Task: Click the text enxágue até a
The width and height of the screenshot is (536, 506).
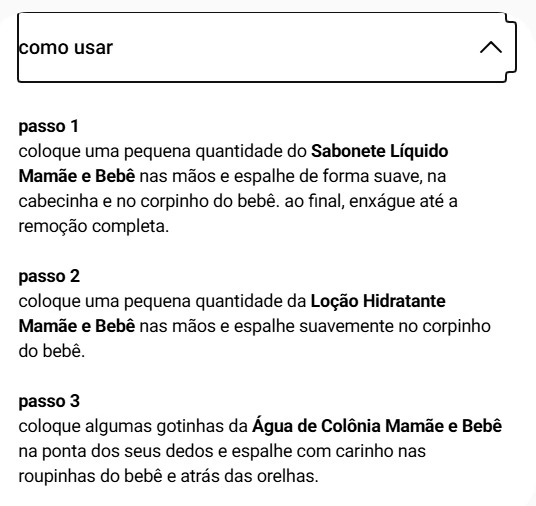Action: [x=403, y=201]
